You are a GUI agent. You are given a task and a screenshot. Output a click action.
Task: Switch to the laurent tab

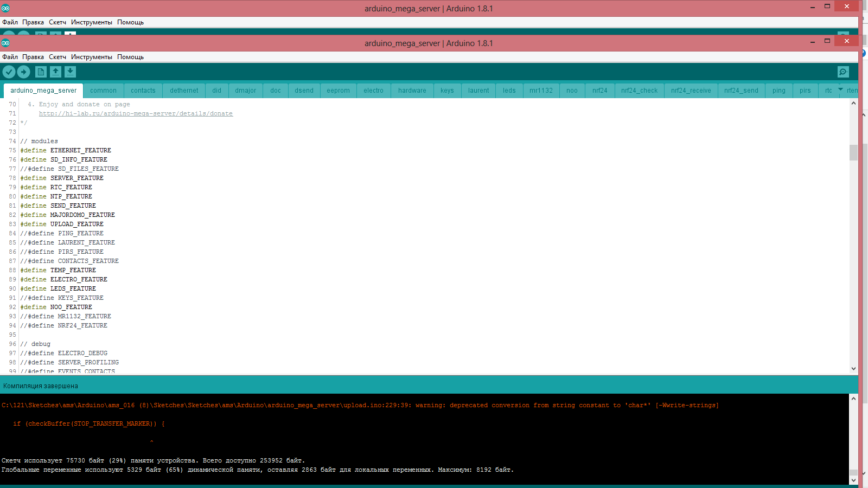[x=478, y=91]
